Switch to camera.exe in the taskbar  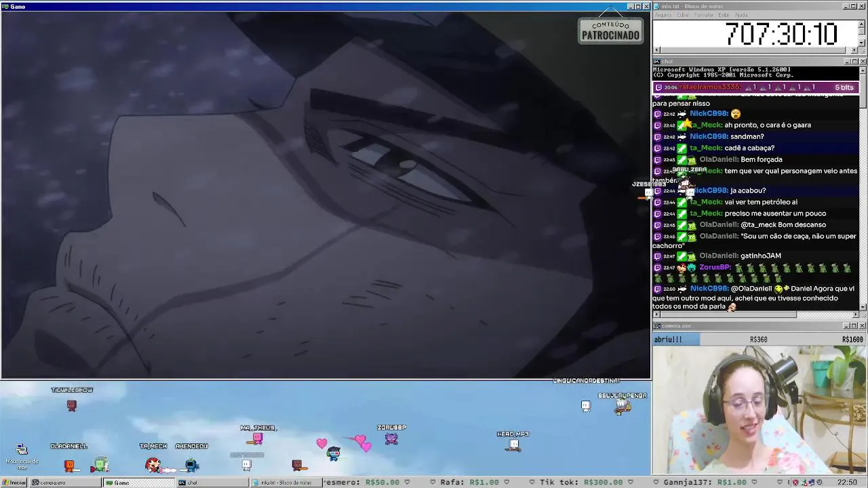point(66,483)
